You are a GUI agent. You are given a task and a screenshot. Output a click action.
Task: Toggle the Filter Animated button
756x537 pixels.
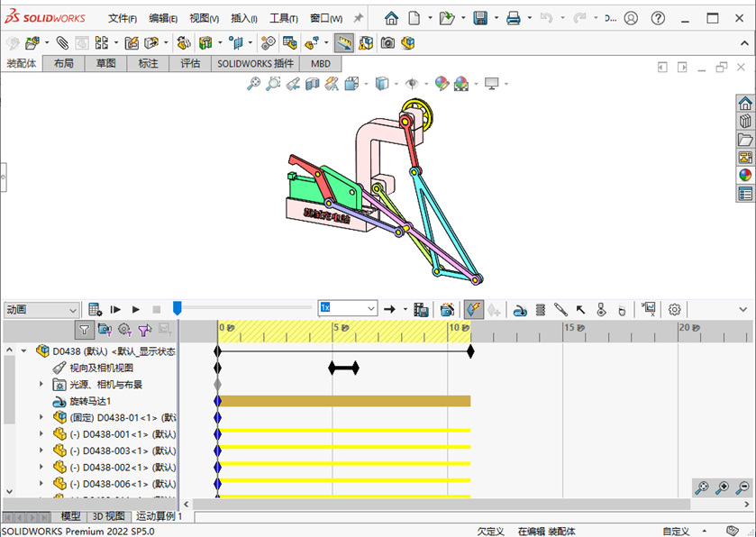(x=105, y=330)
